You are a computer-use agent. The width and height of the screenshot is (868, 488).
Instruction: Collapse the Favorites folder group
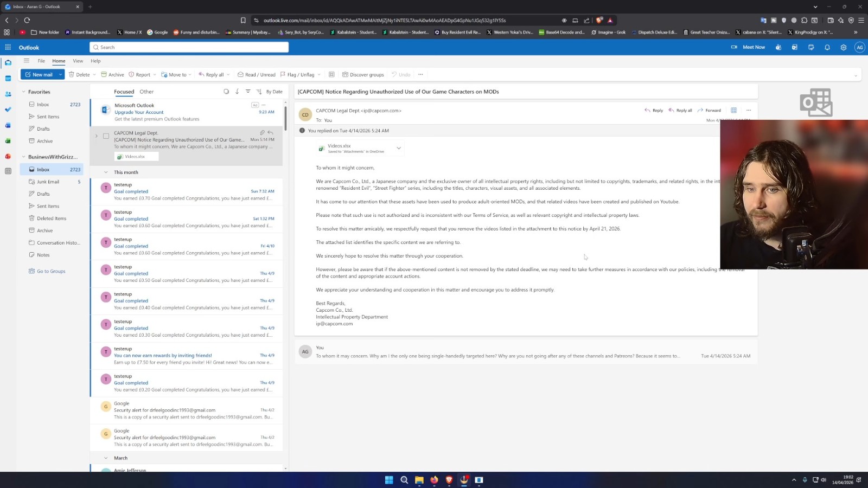pyautogui.click(x=23, y=92)
